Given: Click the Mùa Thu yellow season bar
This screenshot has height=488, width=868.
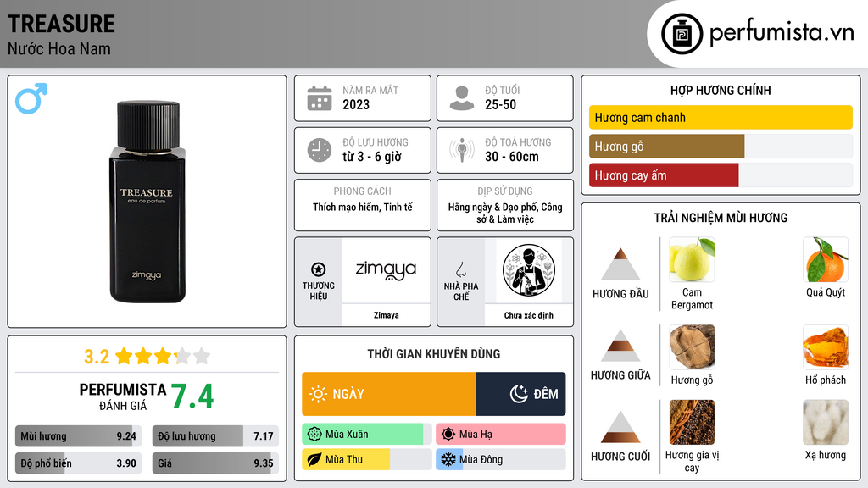Looking at the screenshot, I should (x=366, y=459).
